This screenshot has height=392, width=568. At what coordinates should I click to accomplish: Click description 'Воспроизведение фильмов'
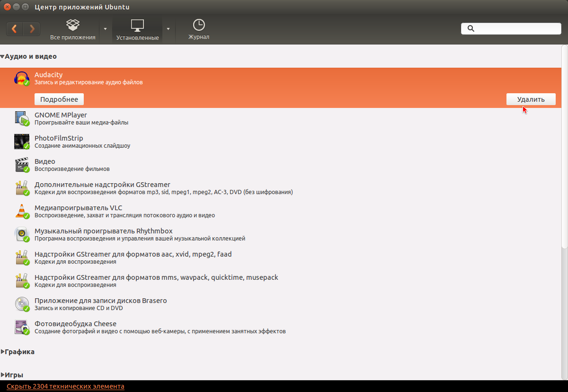(72, 169)
